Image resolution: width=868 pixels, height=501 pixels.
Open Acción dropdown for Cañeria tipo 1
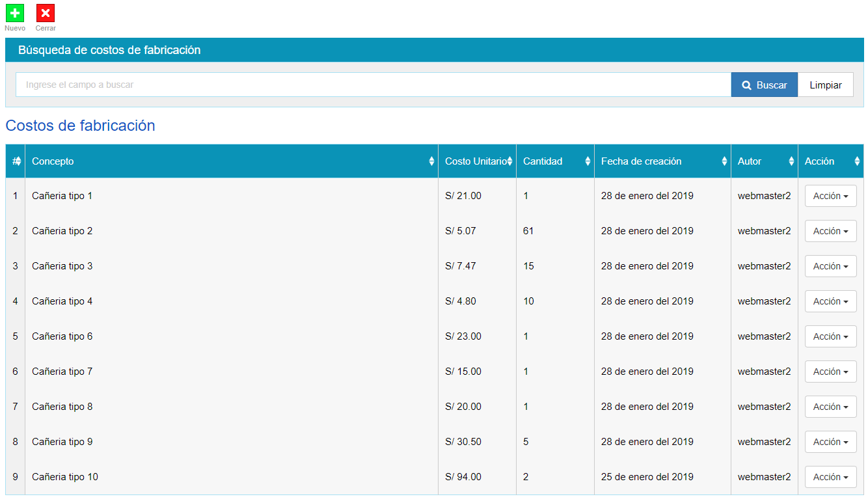830,196
